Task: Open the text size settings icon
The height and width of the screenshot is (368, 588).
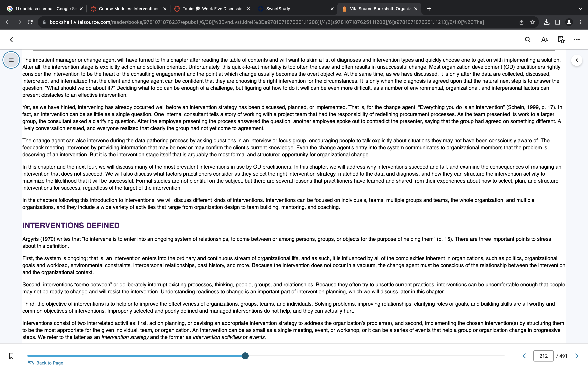Action: click(544, 40)
